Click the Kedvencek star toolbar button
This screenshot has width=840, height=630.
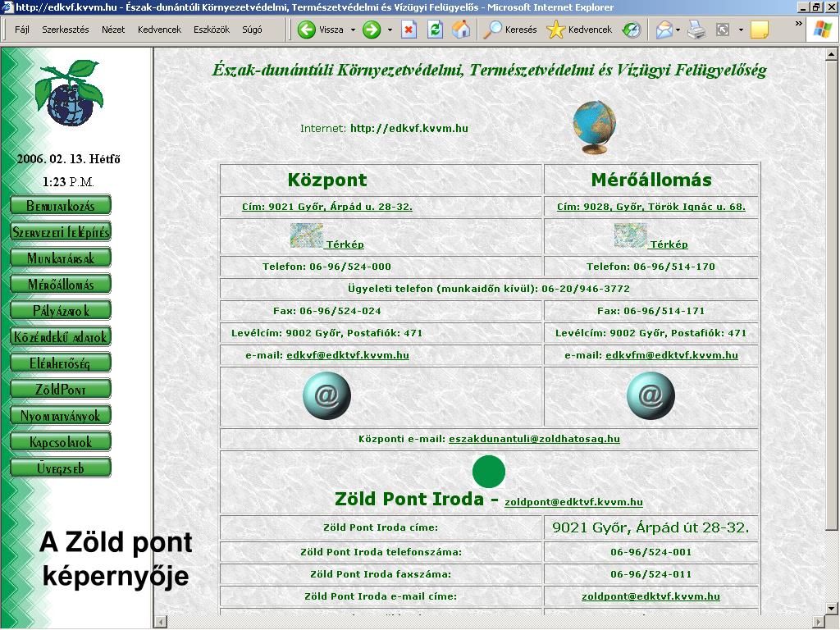(x=579, y=30)
